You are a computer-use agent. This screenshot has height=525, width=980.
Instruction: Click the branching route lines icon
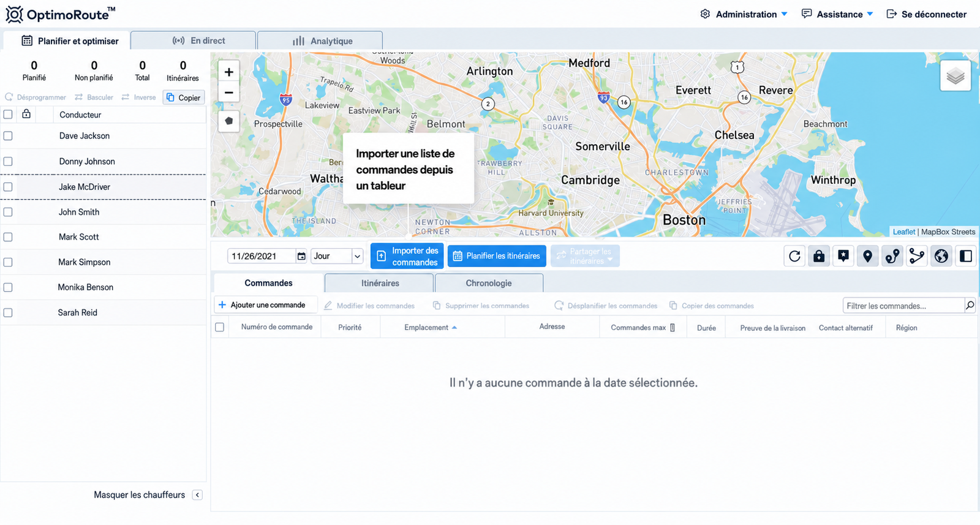(917, 256)
